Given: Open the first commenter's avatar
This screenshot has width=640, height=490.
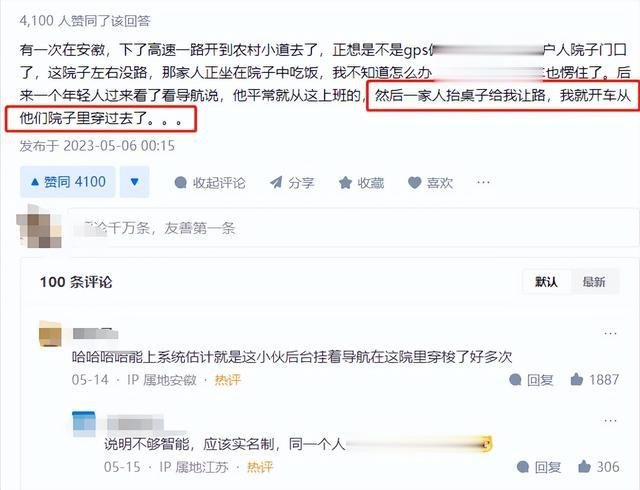Looking at the screenshot, I should [x=50, y=334].
